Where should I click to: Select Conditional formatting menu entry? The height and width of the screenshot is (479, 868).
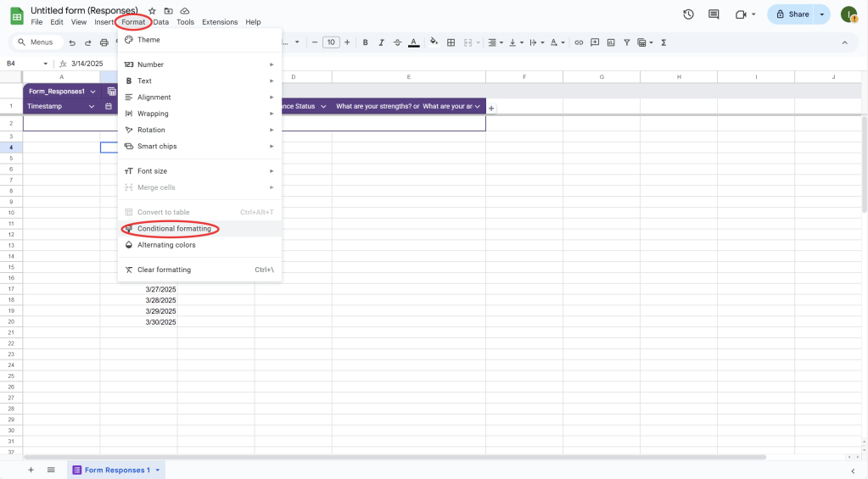[x=174, y=229]
